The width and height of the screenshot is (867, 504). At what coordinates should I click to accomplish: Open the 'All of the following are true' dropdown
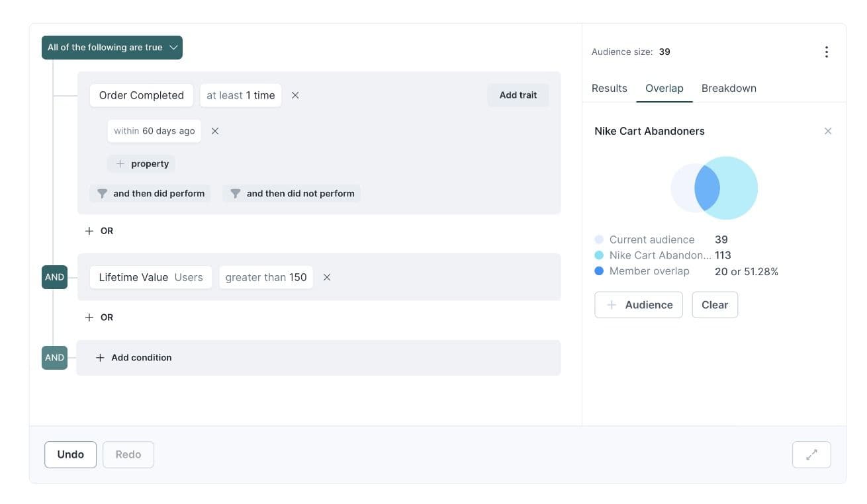click(112, 48)
